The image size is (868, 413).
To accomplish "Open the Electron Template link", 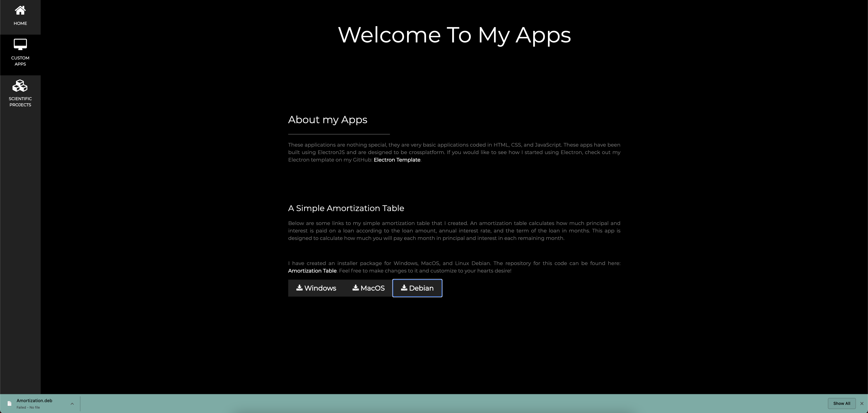I will [397, 160].
